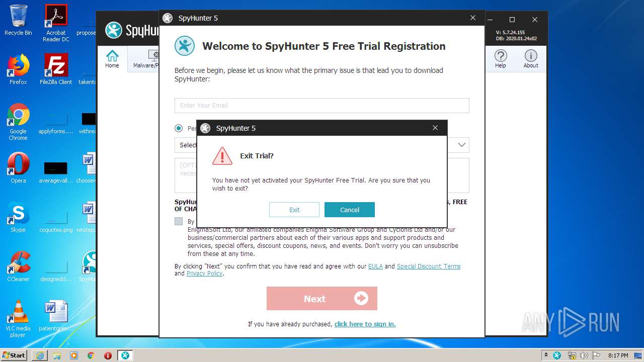Switch to SpyHunter taskbar button

125,355
